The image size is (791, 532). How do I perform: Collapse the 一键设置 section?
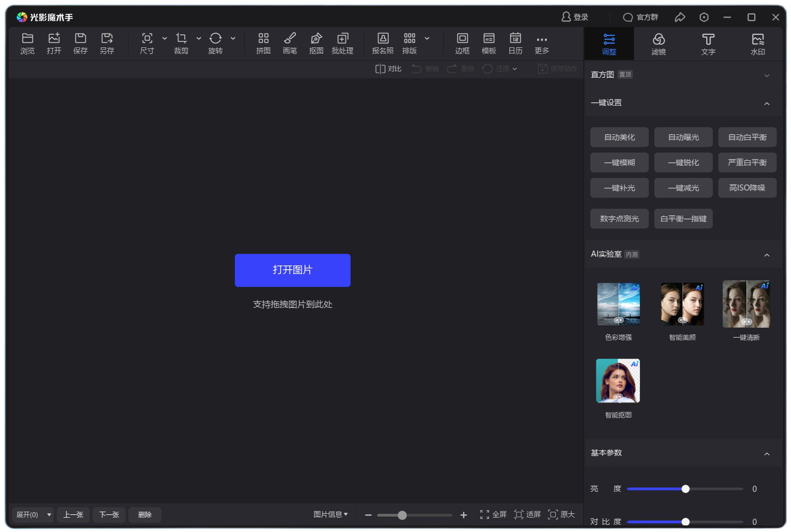767,104
